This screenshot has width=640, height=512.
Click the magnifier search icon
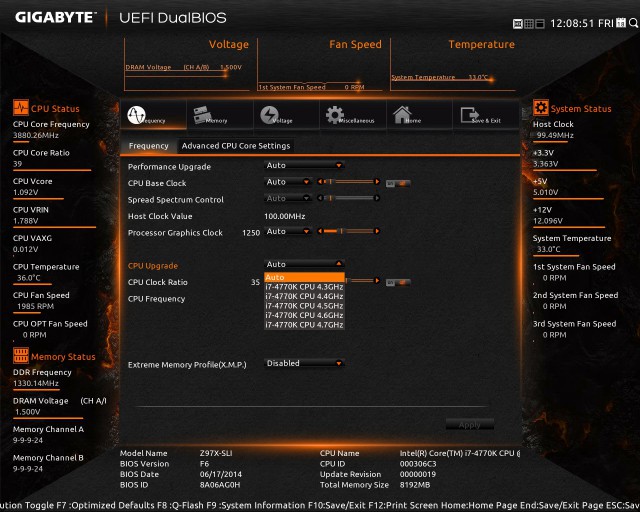tap(633, 23)
